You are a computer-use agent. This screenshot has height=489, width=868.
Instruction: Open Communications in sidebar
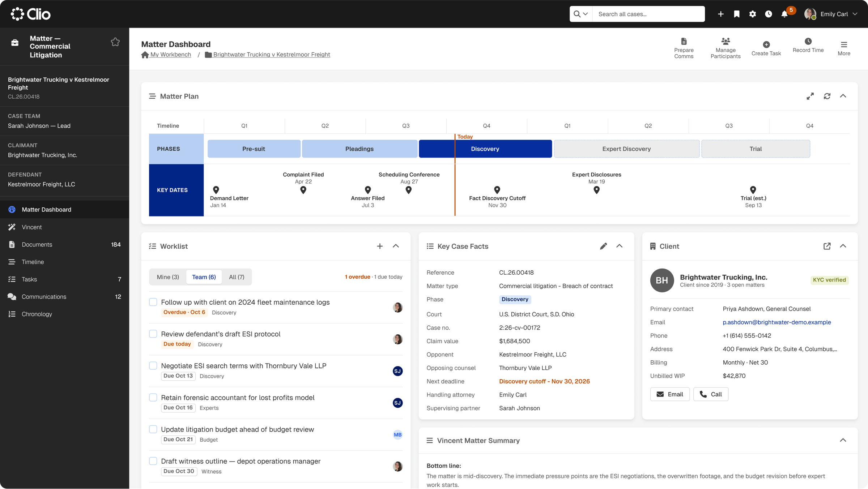click(x=64, y=296)
